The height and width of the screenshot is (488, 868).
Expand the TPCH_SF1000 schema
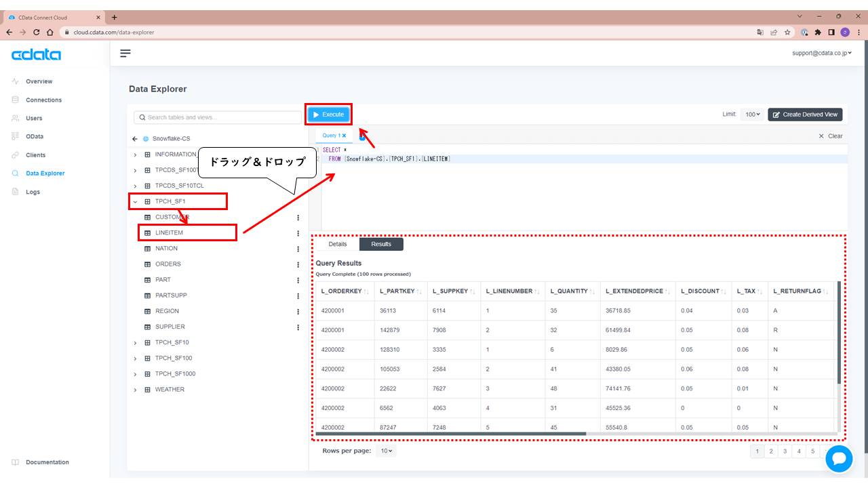coord(135,374)
